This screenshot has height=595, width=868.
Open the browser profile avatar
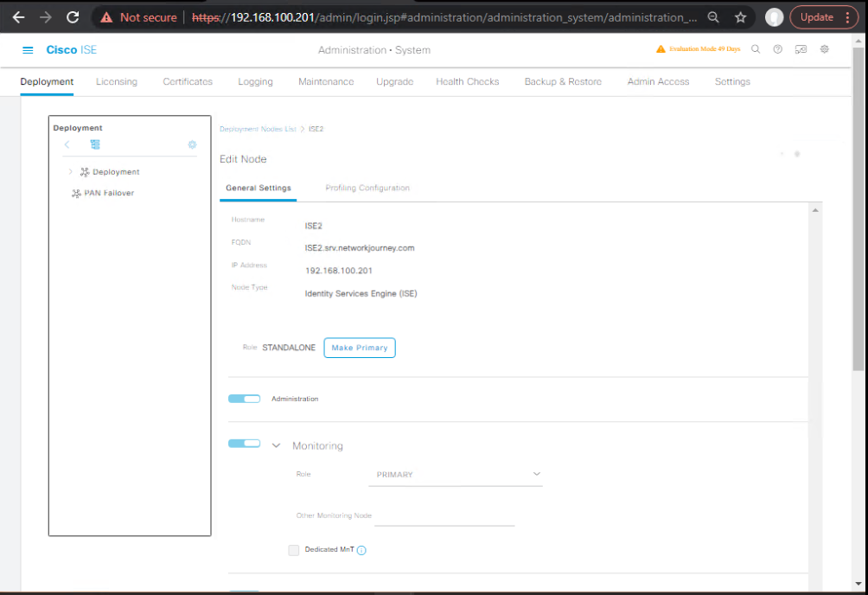click(774, 17)
